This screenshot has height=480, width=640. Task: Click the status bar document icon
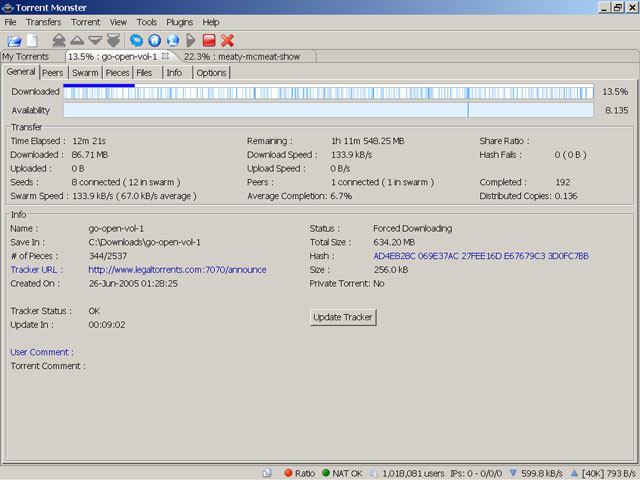(x=267, y=473)
